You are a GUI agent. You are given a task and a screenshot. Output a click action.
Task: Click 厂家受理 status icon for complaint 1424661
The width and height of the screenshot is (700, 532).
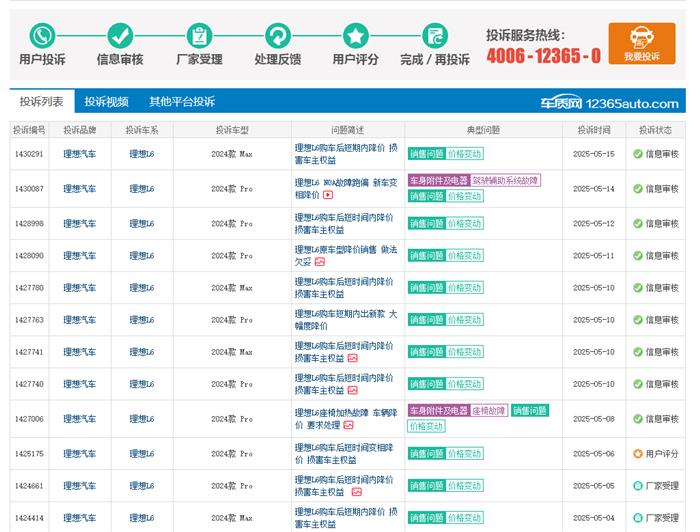tap(638, 486)
